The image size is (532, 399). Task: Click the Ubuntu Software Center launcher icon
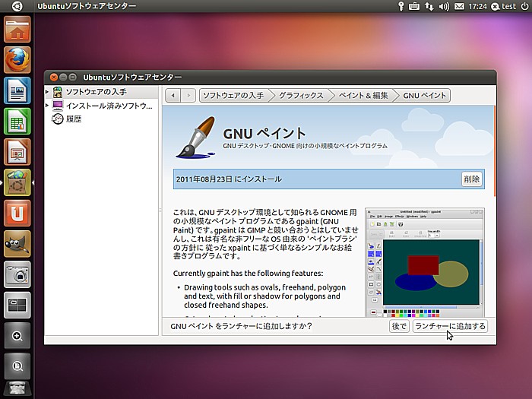coord(17,182)
